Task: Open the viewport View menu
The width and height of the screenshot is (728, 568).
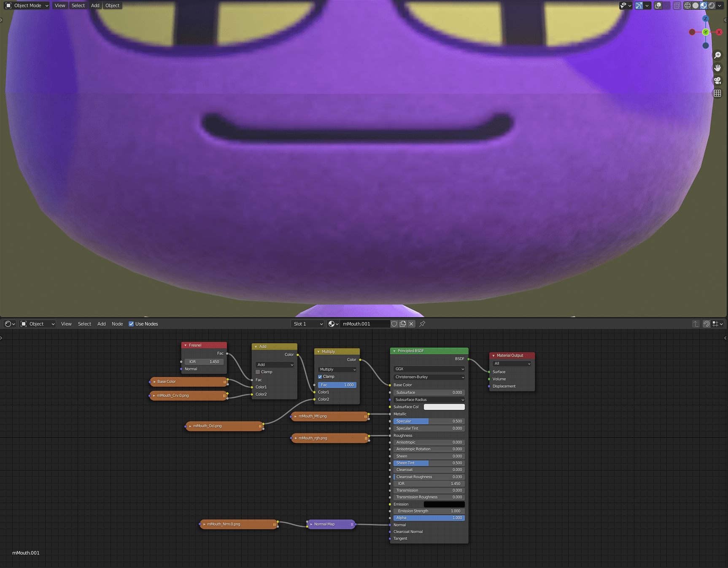Action: pos(60,5)
